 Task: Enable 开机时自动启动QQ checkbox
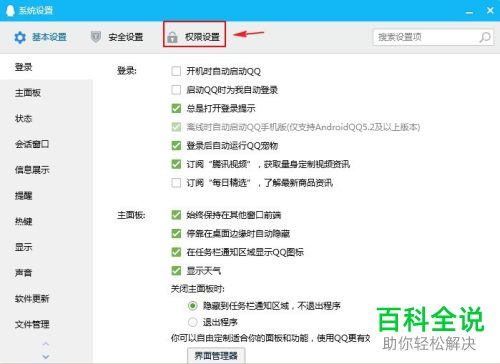click(x=176, y=71)
